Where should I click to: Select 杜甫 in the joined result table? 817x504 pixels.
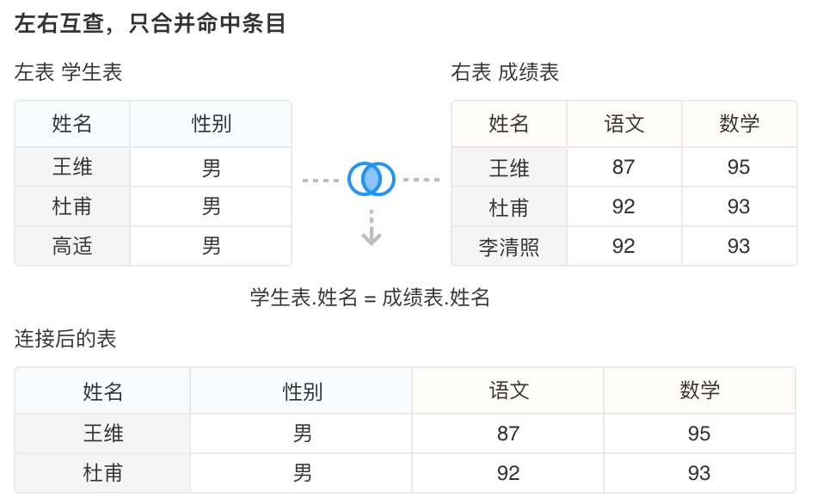click(x=103, y=473)
